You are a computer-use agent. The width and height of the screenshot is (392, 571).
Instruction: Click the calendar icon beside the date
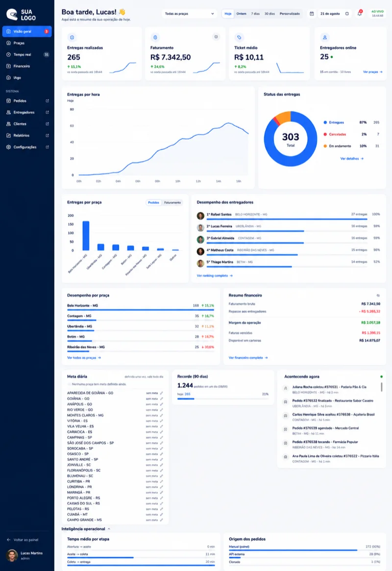click(x=312, y=14)
